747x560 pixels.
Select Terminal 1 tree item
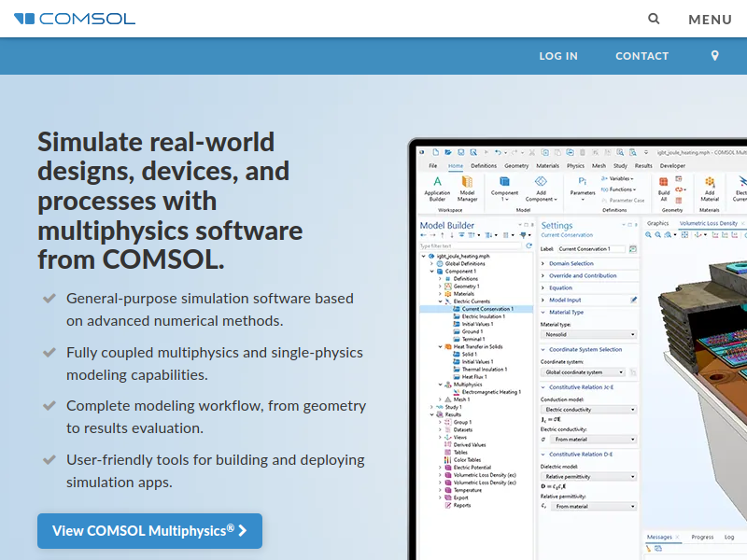473,340
